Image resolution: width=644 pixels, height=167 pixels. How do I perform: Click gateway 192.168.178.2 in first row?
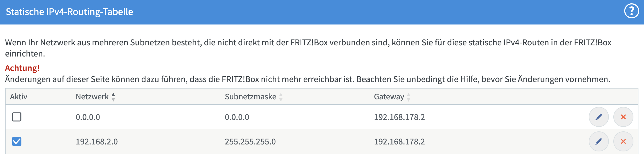click(399, 117)
